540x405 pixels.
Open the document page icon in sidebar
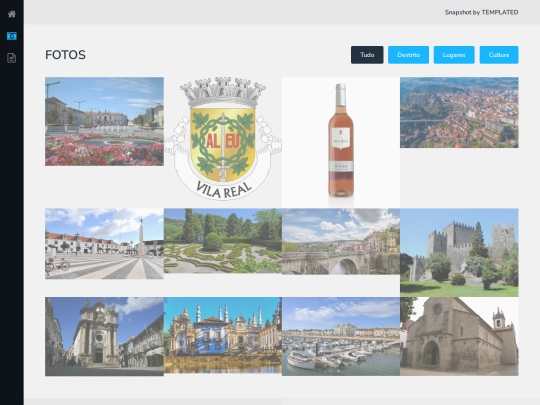[x=12, y=58]
